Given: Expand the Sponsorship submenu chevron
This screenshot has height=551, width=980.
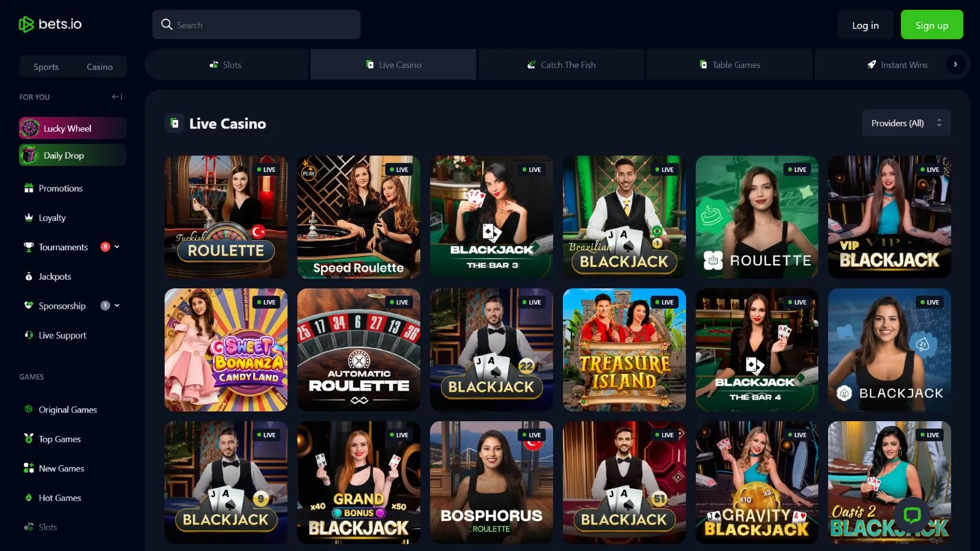Looking at the screenshot, I should tap(117, 305).
